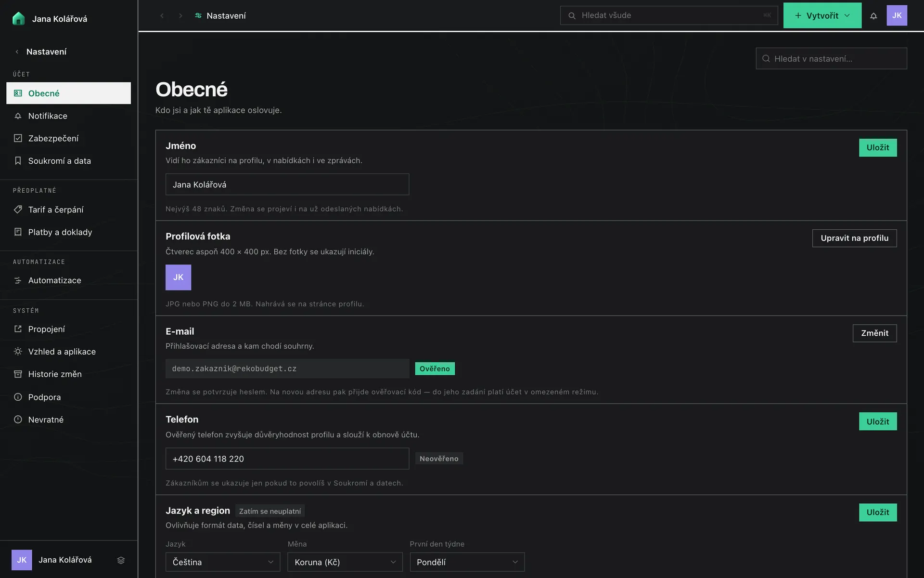The image size is (924, 578).
Task: Open the Jazyk dropdown showing Čeština
Action: click(x=223, y=562)
